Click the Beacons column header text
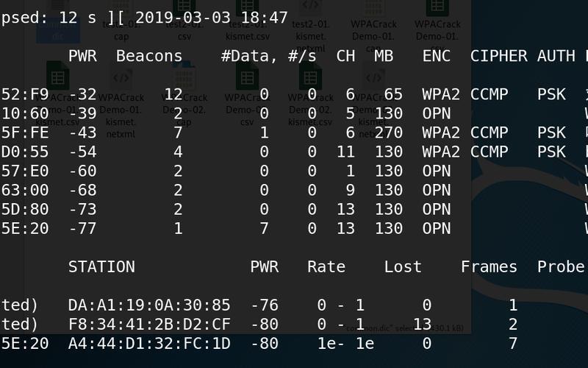The width and height of the screenshot is (588, 368). [x=149, y=56]
